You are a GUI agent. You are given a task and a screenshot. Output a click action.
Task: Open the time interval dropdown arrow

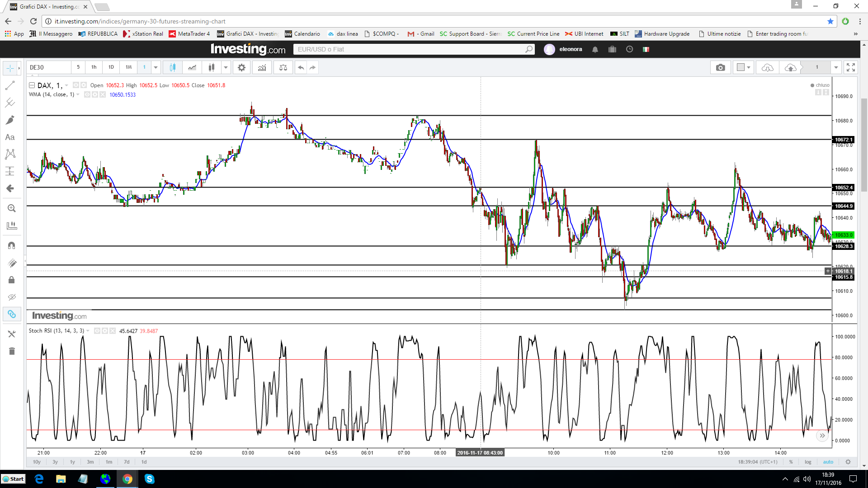[x=156, y=67]
